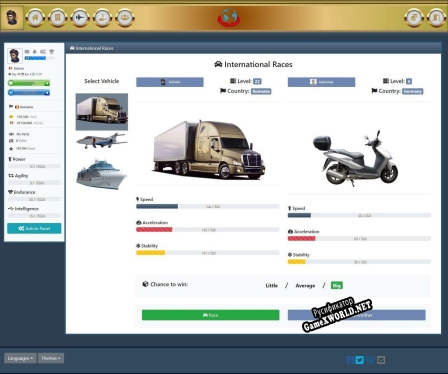Click the scooter Speed progress bar
This screenshot has width=448, height=374.
[x=359, y=215]
